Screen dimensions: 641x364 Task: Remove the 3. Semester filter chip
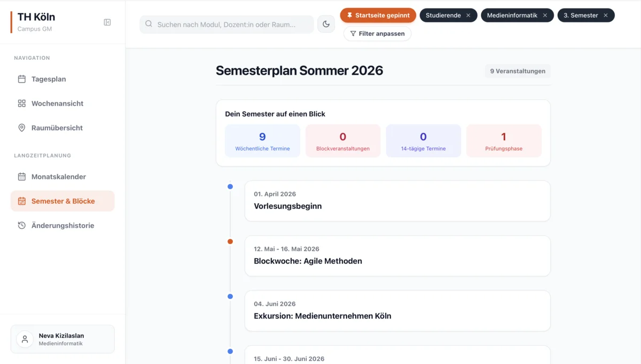click(x=606, y=15)
